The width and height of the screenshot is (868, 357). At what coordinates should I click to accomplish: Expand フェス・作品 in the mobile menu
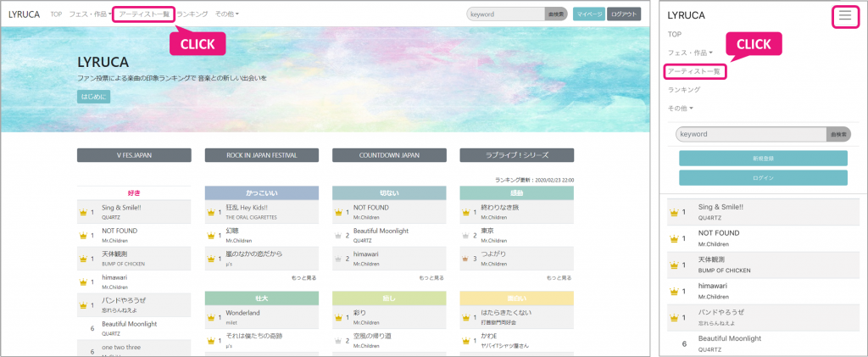(690, 53)
